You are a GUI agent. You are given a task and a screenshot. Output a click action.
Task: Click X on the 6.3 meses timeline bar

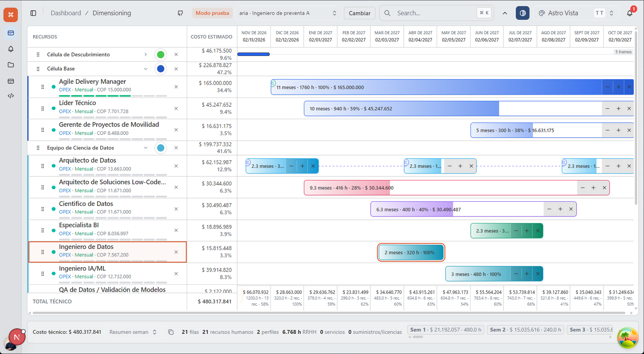coord(571,209)
